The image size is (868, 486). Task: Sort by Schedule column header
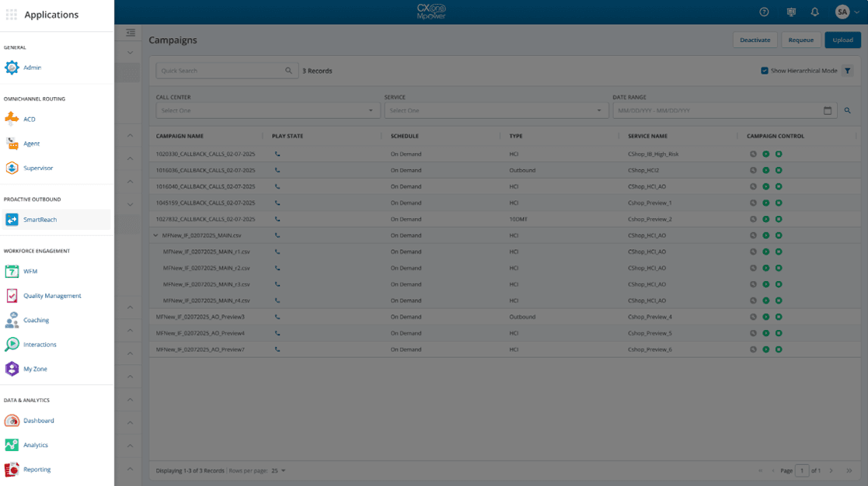tap(405, 136)
